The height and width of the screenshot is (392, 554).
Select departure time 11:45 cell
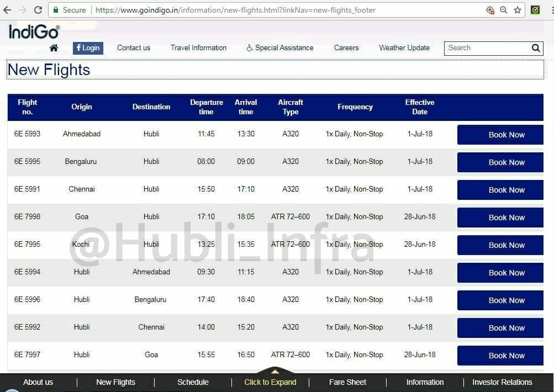206,134
